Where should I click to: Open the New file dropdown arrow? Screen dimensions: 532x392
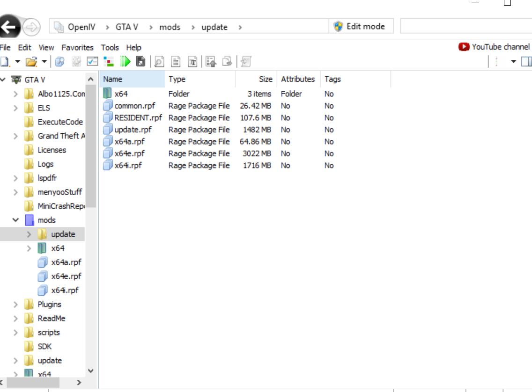pos(17,62)
